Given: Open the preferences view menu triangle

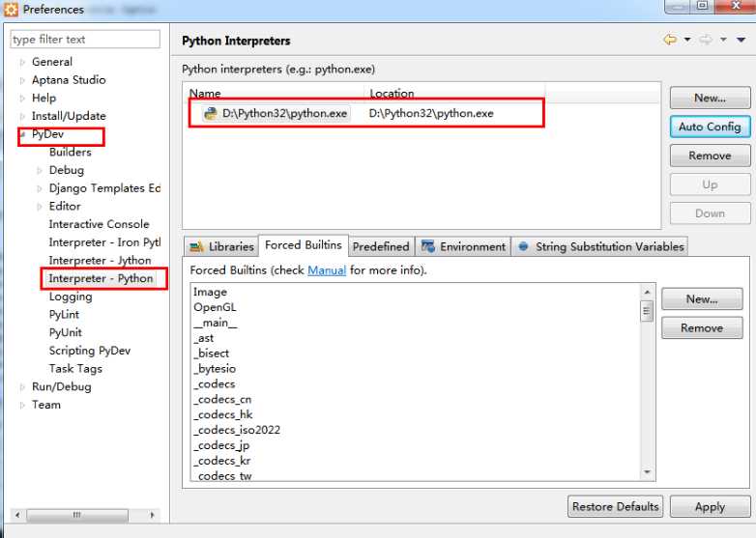Looking at the screenshot, I should pos(741,40).
